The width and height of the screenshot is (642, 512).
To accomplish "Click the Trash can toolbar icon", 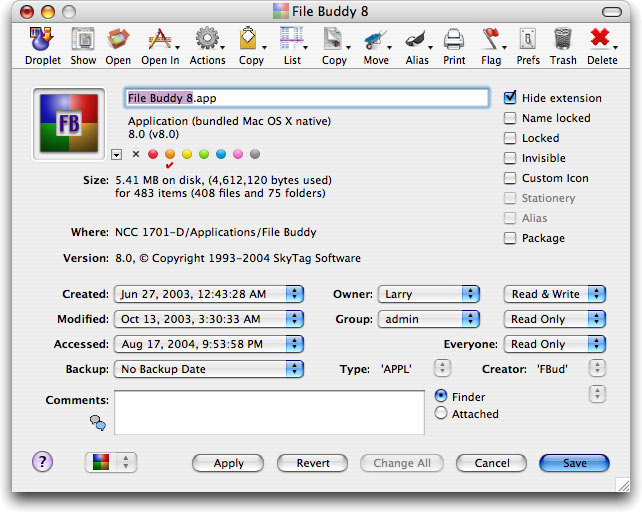I will [563, 39].
